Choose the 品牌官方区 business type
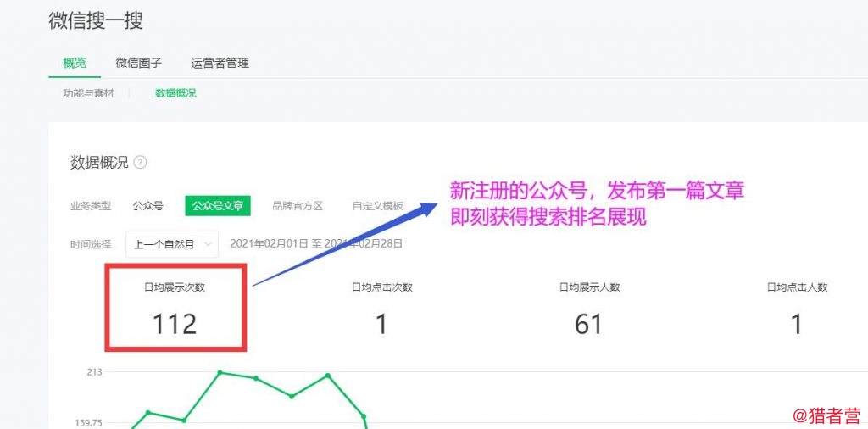868x429 pixels. click(x=298, y=207)
